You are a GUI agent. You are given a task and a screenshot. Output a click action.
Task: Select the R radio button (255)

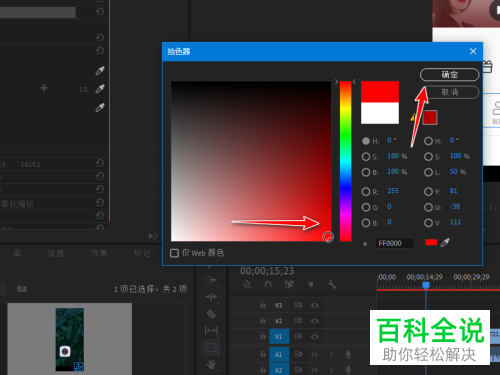[366, 191]
